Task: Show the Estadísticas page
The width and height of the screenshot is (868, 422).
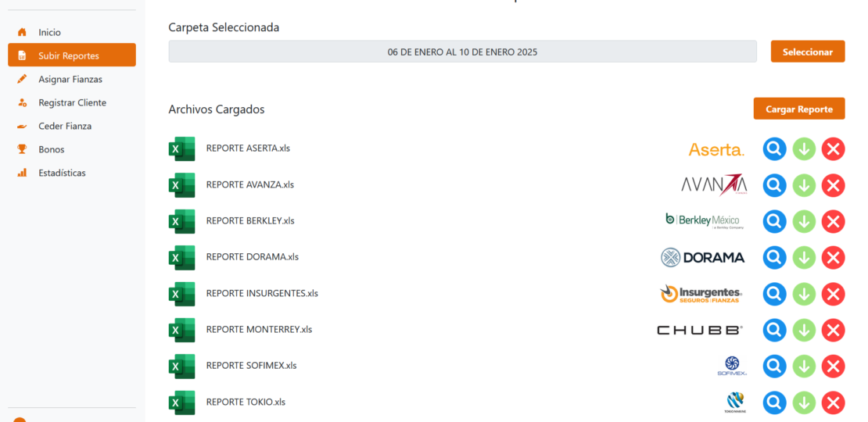Action: (62, 173)
